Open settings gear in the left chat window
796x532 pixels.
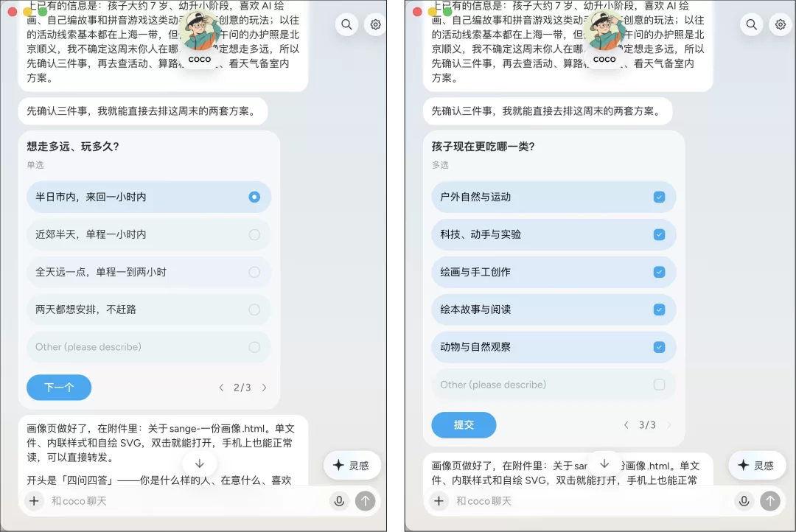tap(375, 24)
